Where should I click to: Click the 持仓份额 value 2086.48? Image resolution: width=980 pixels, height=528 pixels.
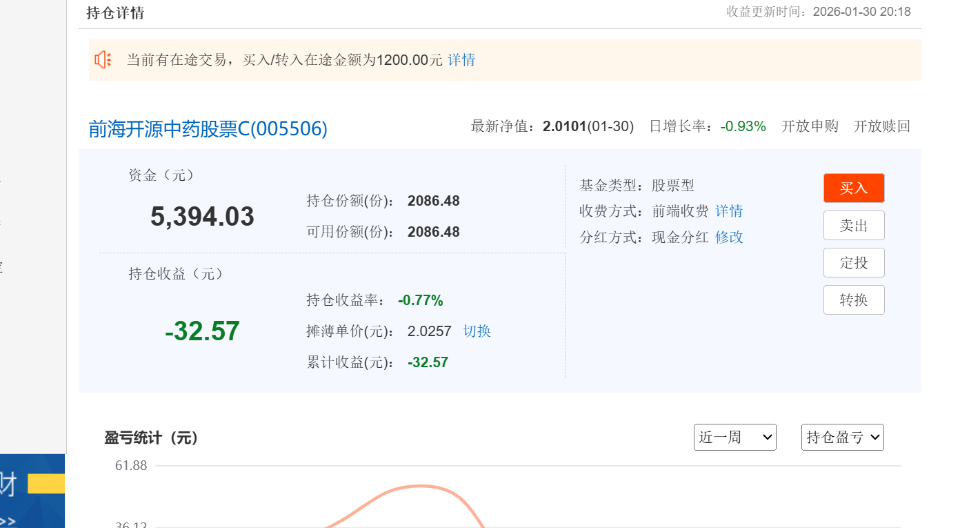tap(434, 201)
